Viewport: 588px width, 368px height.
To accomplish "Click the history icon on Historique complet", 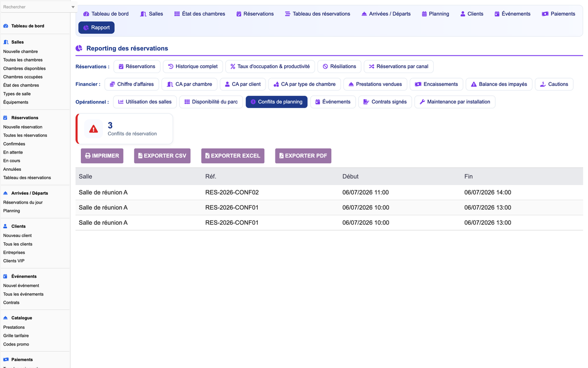I will (171, 66).
